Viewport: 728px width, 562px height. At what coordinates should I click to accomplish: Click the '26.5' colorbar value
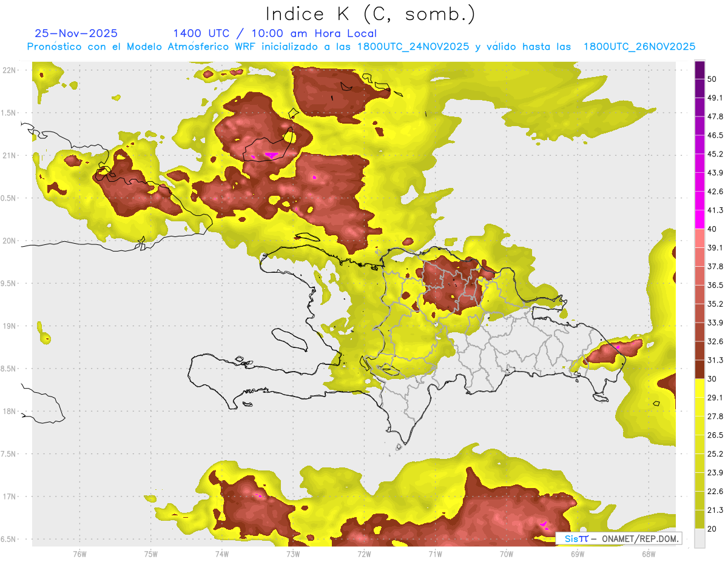(715, 435)
